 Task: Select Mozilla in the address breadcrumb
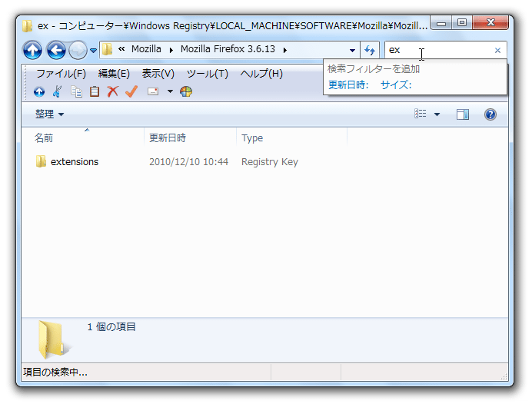pyautogui.click(x=146, y=49)
